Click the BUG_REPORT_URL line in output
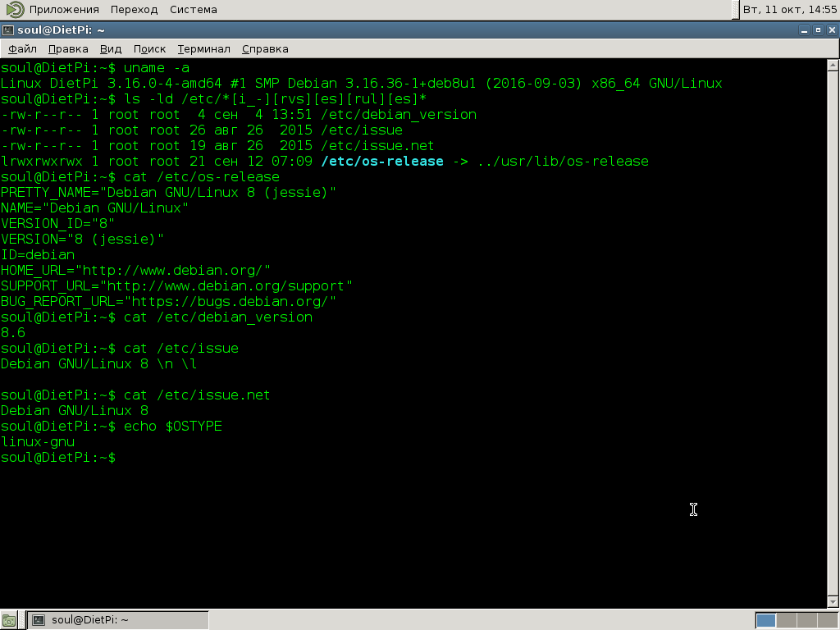 click(x=168, y=302)
